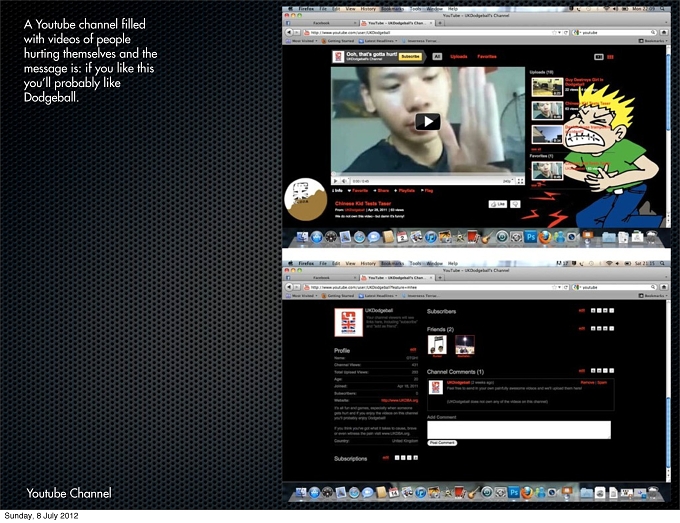Click the video progress seek bar
The image size is (680, 523).
[428, 175]
